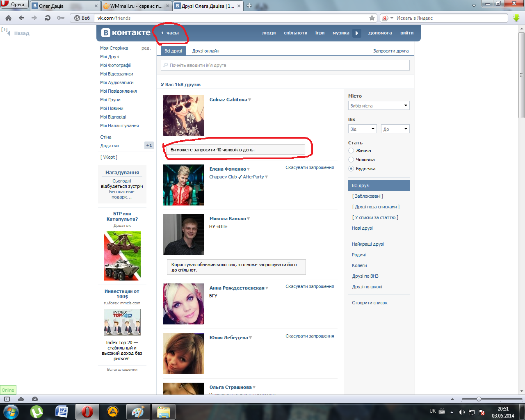Open the До age dropdown

pos(395,129)
